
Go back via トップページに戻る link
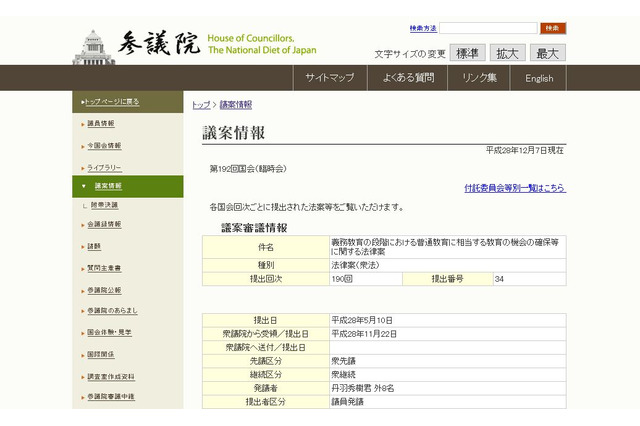[x=111, y=102]
